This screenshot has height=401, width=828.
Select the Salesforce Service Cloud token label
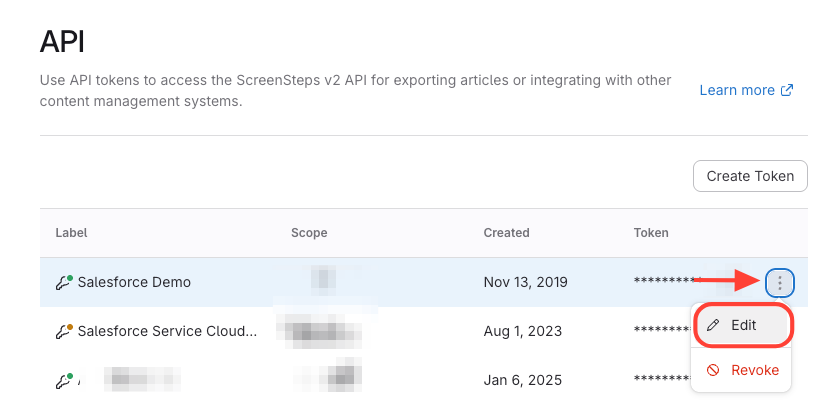[167, 331]
